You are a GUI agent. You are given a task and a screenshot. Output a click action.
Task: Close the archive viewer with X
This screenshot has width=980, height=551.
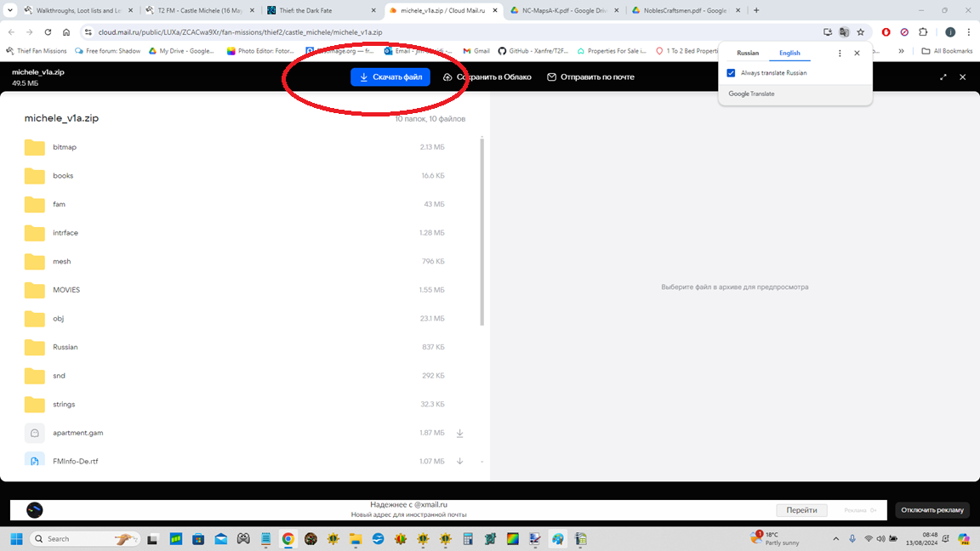click(x=962, y=77)
